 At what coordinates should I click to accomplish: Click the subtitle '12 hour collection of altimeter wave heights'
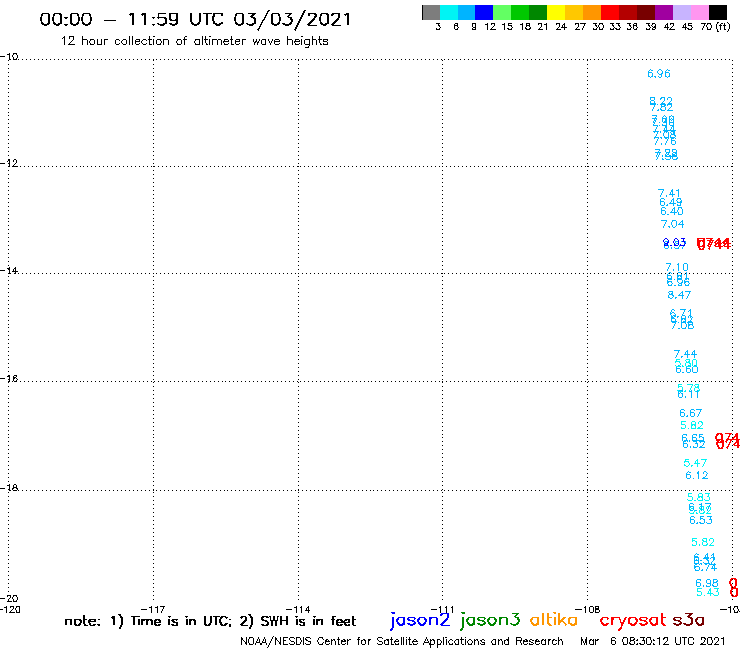click(194, 41)
